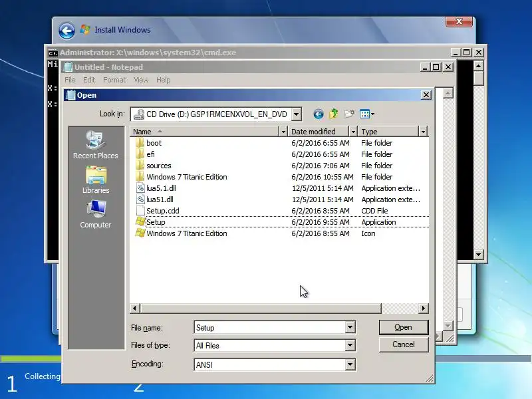Open Notepad File menu
The height and width of the screenshot is (399, 532).
pyautogui.click(x=70, y=80)
